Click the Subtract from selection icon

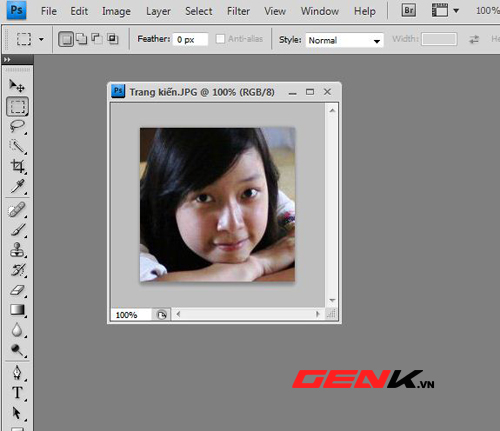click(97, 39)
